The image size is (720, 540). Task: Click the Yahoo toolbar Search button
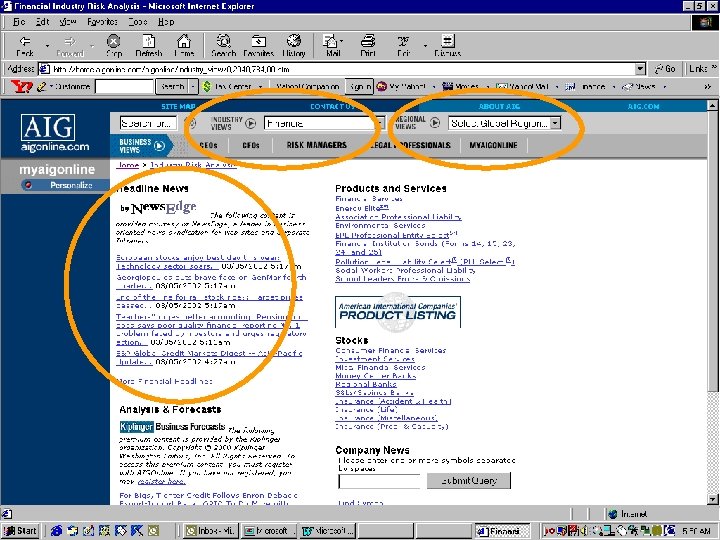point(172,86)
